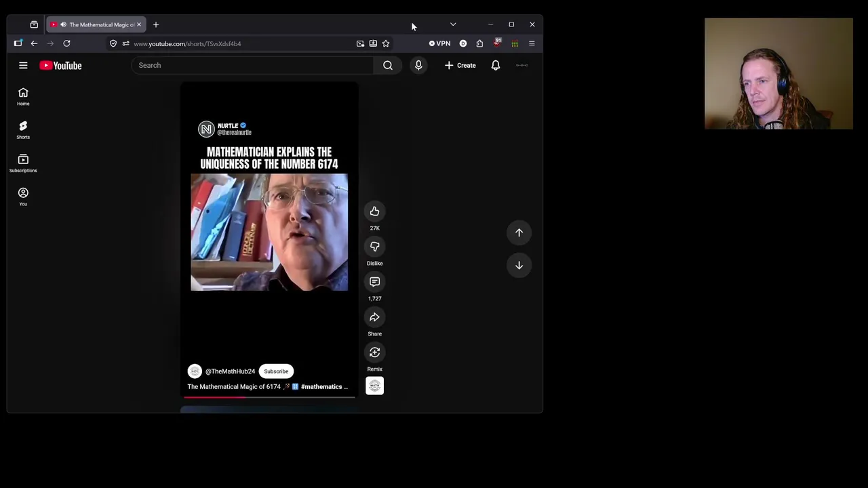Open YouTube notifications bell
868x488 pixels.
[496, 65]
